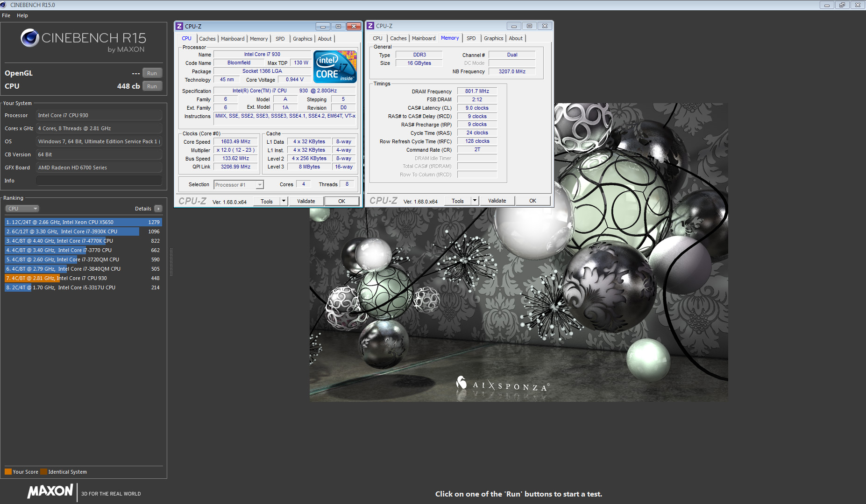The height and width of the screenshot is (504, 866).
Task: Minimize the Cinebench main window
Action: coord(827,5)
